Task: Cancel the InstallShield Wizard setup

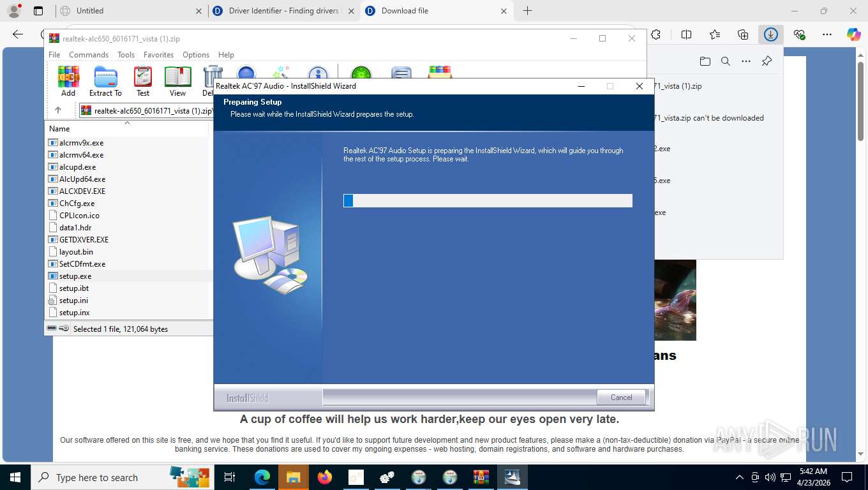Action: point(621,397)
